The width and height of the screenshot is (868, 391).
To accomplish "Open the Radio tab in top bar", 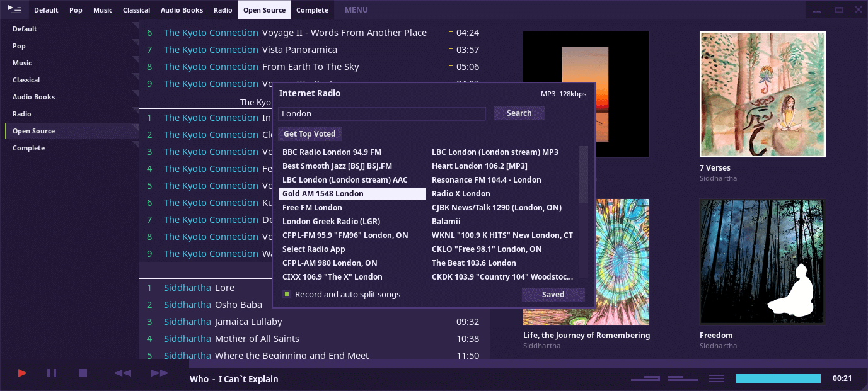I will (x=223, y=10).
